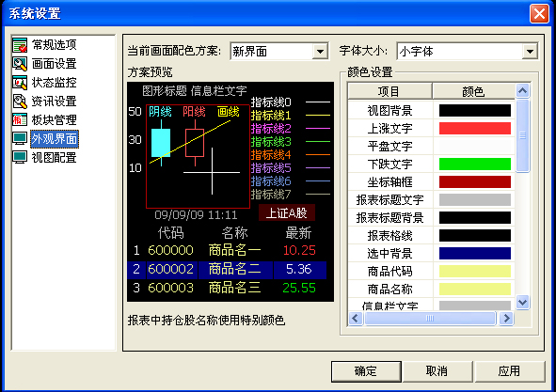This screenshot has width=556, height=392.
Task: Close the 系统设置 dialog
Action: (539, 14)
